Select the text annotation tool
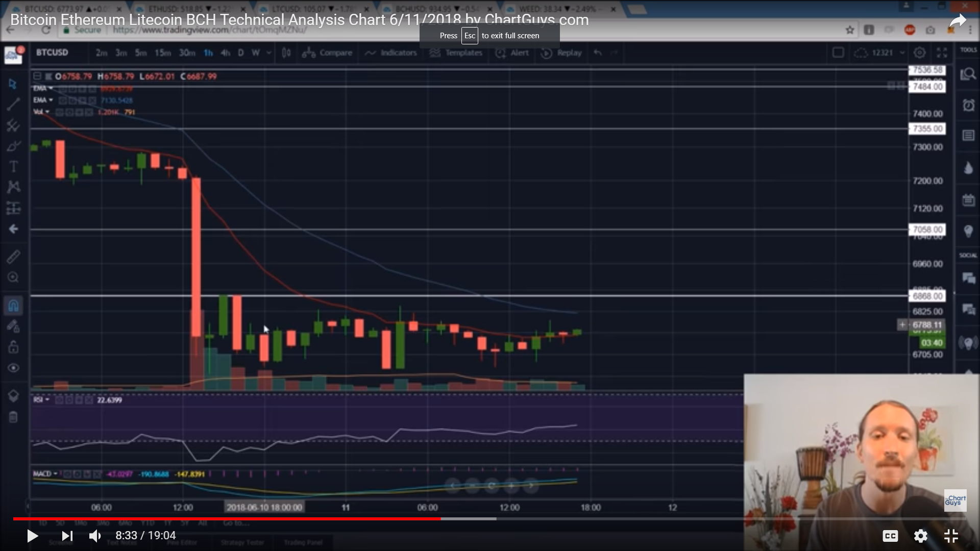The height and width of the screenshot is (551, 980). tap(13, 166)
